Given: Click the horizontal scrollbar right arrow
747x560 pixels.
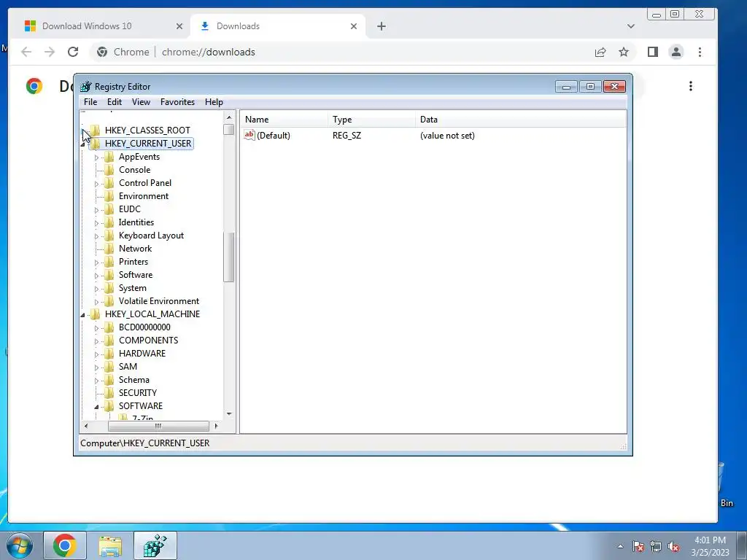Looking at the screenshot, I should (x=216, y=426).
